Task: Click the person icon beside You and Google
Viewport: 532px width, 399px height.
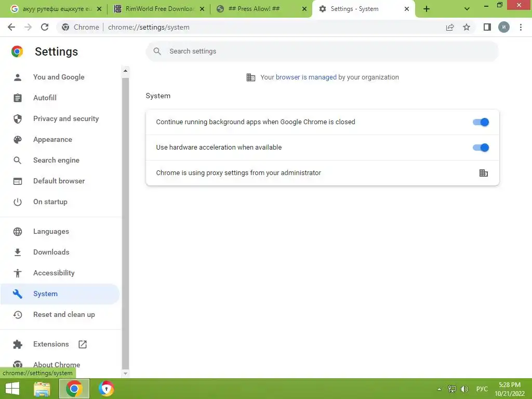Action: coord(18,77)
